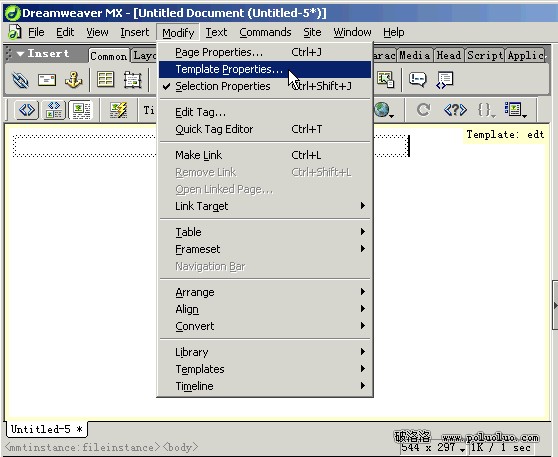The height and width of the screenshot is (457, 558).
Task: Open the window size dropdown in status bar
Action: 462,450
